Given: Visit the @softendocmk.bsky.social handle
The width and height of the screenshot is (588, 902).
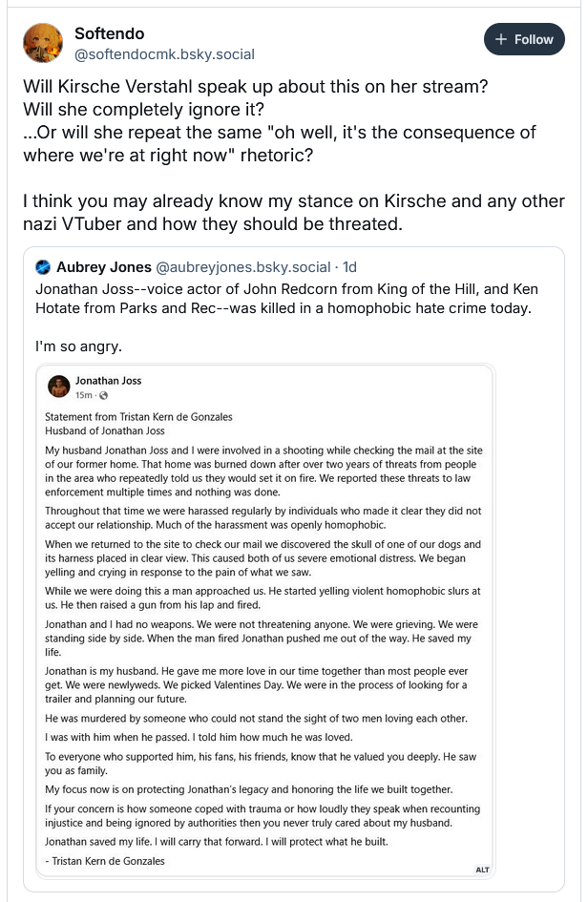Looking at the screenshot, I should point(164,54).
